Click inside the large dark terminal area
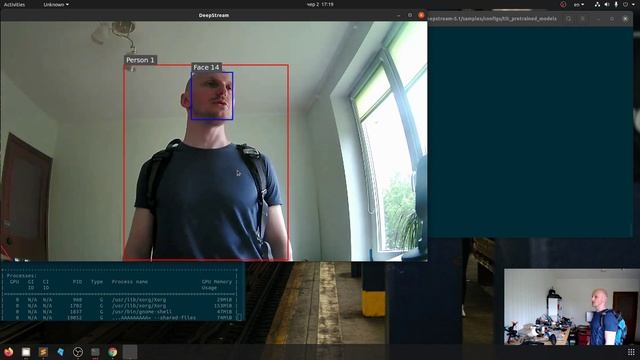Image resolution: width=640 pixels, height=360 pixels. pos(530,131)
